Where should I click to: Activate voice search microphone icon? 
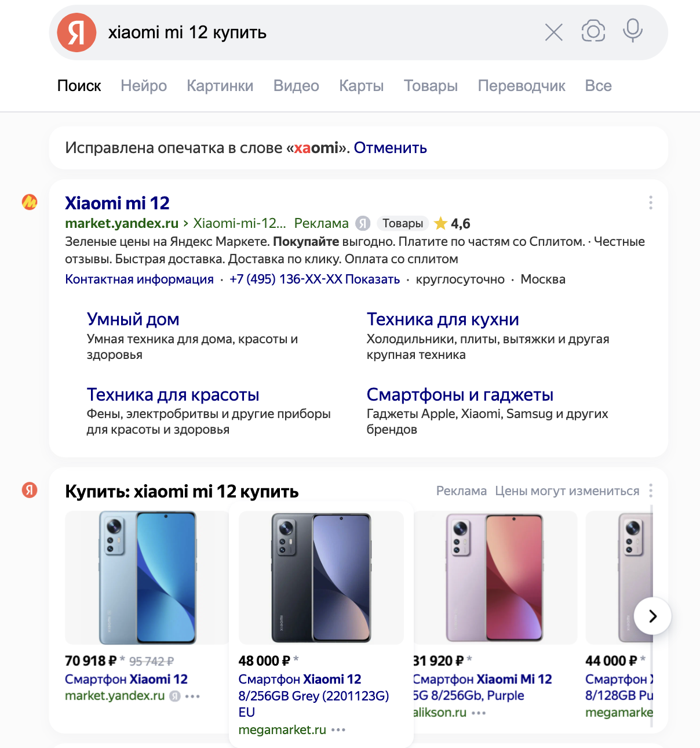633,31
